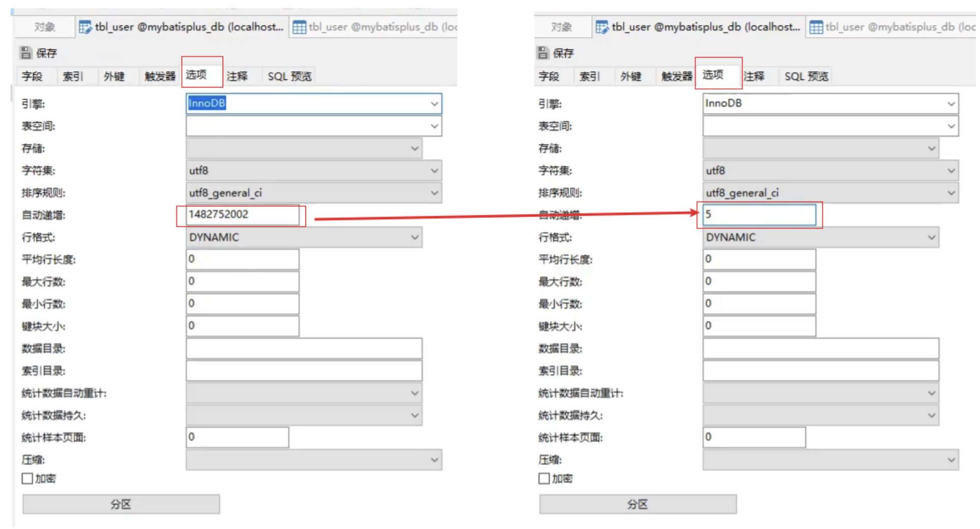Click the save icon in right panel
The height and width of the screenshot is (529, 980).
point(543,52)
